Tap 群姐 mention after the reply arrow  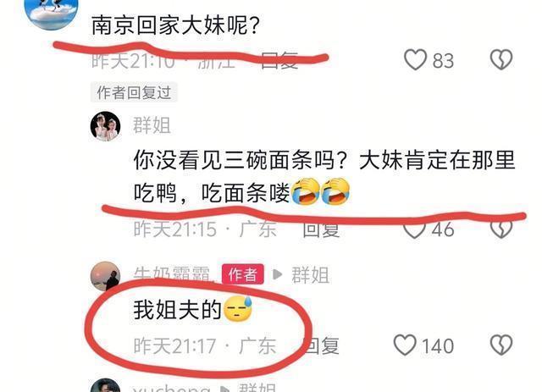[311, 275]
